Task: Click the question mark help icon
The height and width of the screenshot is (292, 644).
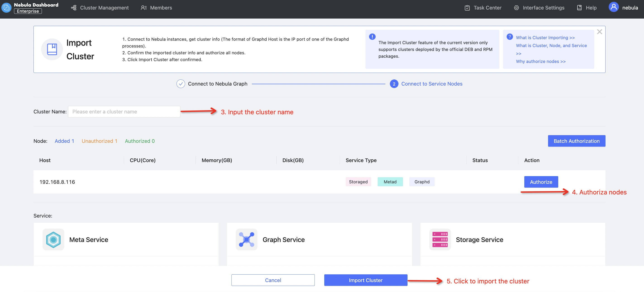Action: 510,37
